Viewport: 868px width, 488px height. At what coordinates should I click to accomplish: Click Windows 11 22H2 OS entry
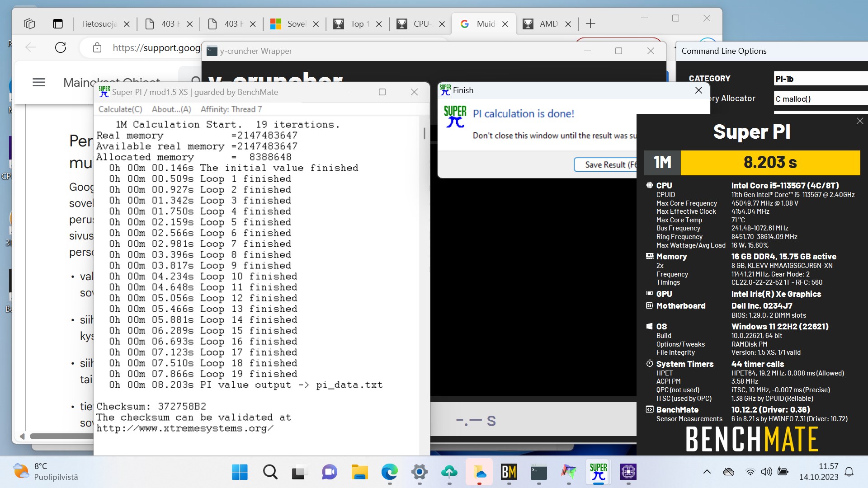click(780, 326)
